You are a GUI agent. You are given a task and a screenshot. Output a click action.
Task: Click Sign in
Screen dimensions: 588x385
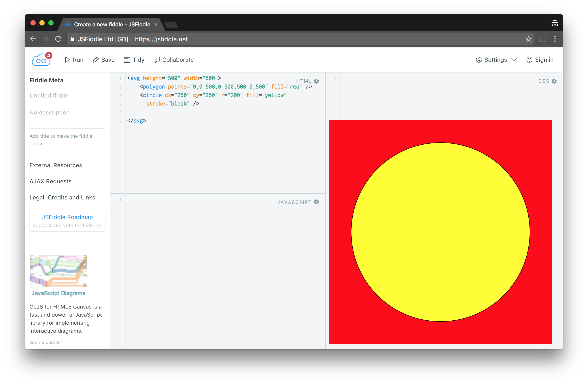pos(540,60)
